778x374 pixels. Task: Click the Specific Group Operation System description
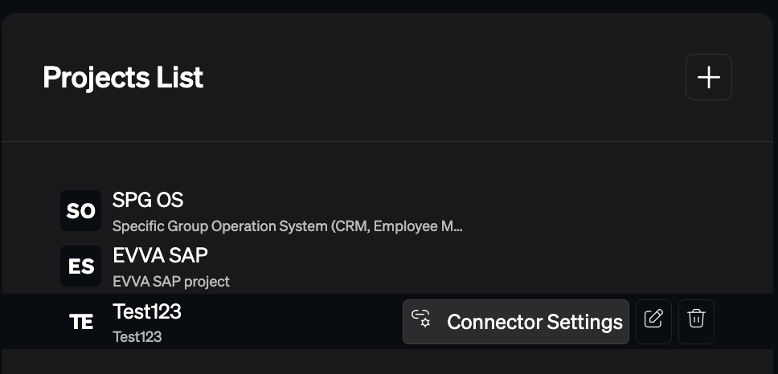(x=287, y=226)
